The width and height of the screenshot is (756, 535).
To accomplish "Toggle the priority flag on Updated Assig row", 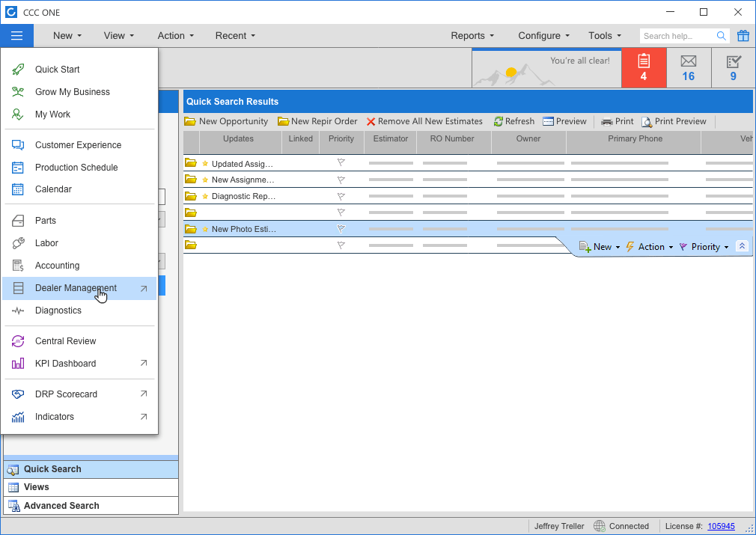I will (x=341, y=163).
